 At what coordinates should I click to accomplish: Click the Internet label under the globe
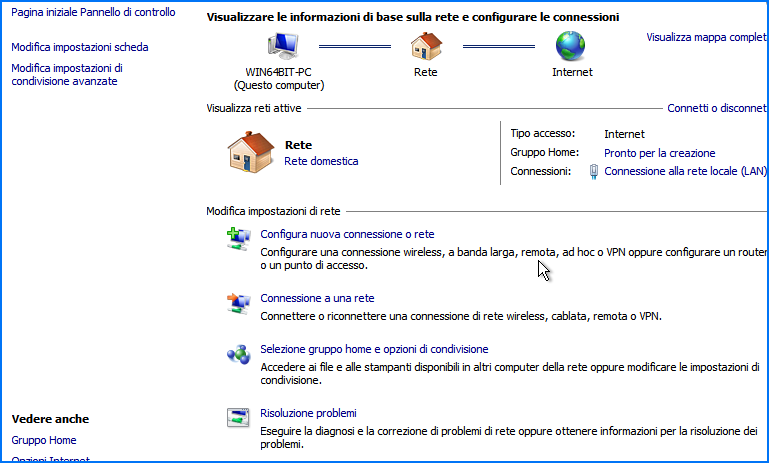click(x=572, y=72)
